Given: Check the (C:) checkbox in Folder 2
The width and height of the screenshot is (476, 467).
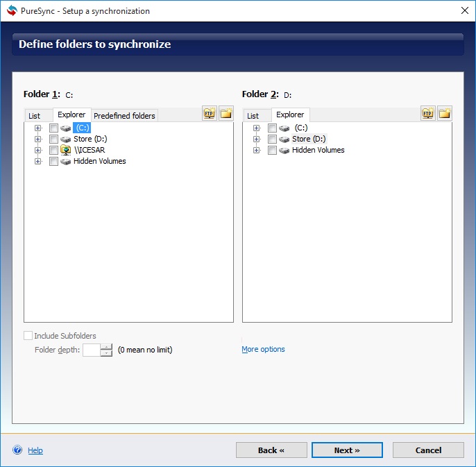Looking at the screenshot, I should (272, 128).
